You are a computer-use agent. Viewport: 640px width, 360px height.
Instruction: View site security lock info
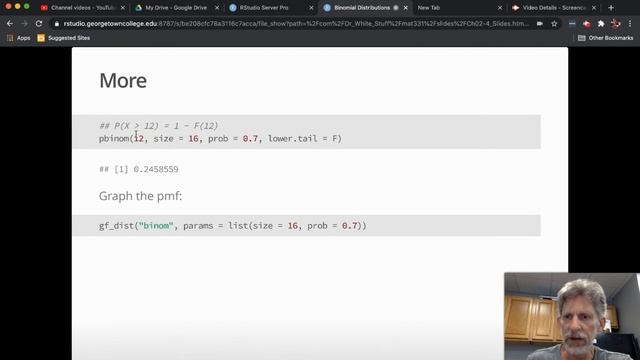(x=57, y=24)
